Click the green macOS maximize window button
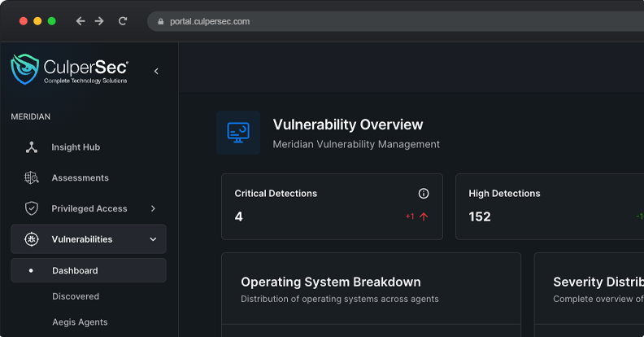The height and width of the screenshot is (337, 644). coord(52,21)
